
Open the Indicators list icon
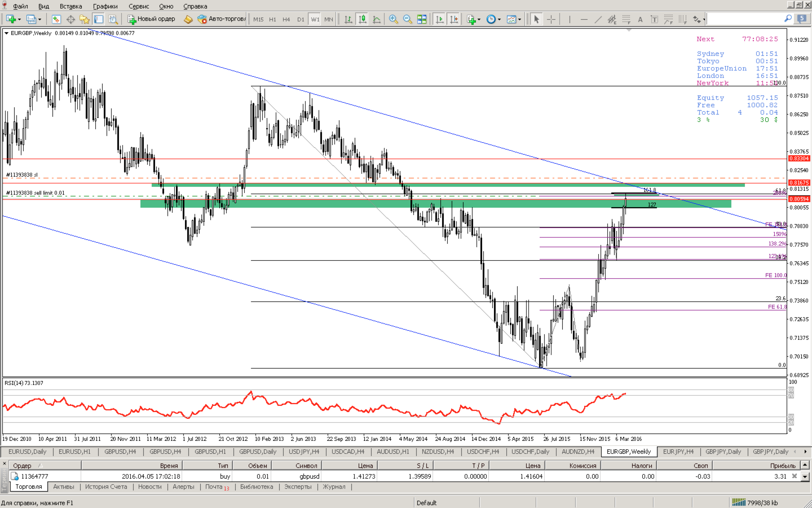click(471, 19)
